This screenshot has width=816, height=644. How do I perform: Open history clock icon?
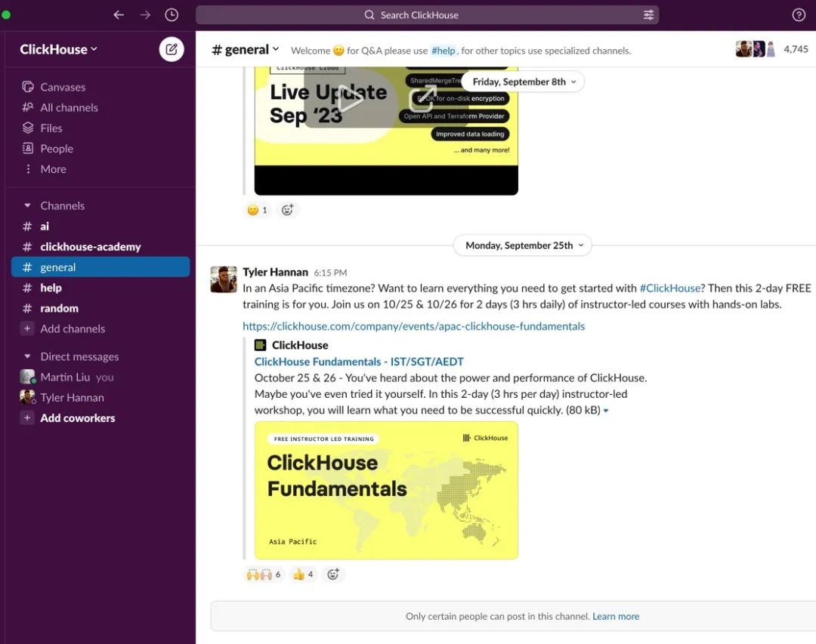172,15
